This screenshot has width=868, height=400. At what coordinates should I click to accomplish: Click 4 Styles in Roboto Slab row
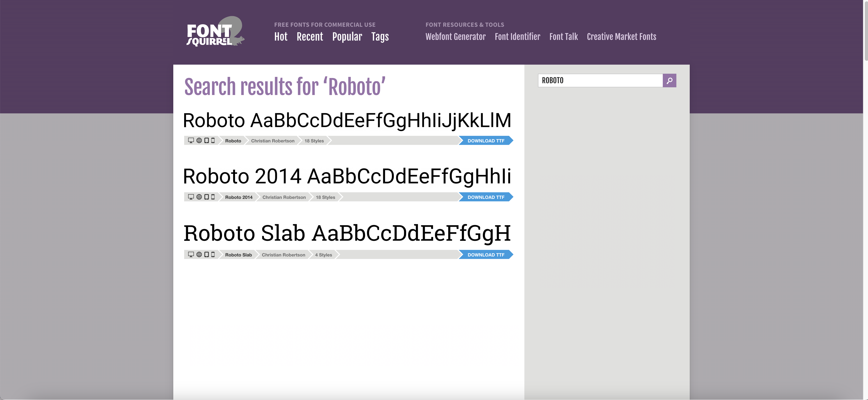(323, 255)
